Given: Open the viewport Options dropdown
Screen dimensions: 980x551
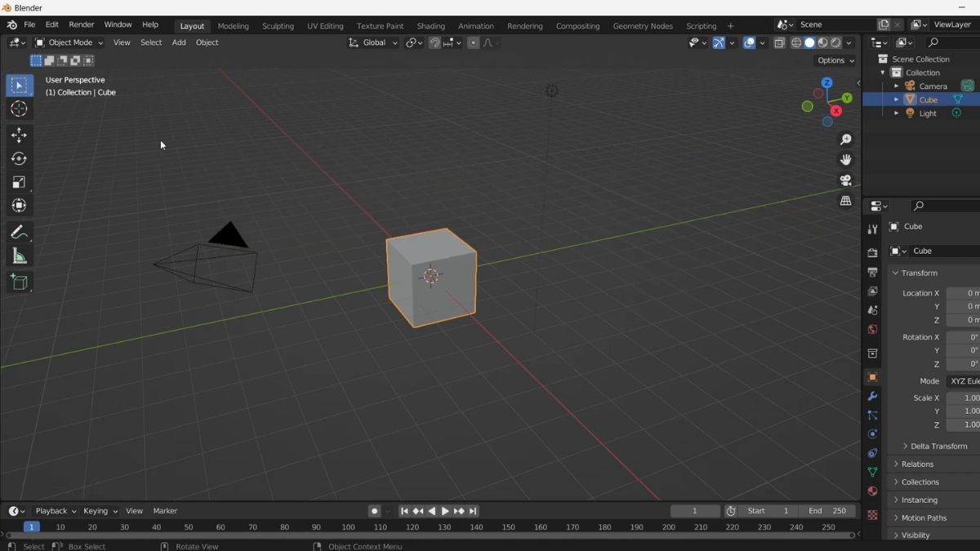Looking at the screenshot, I should pyautogui.click(x=835, y=60).
